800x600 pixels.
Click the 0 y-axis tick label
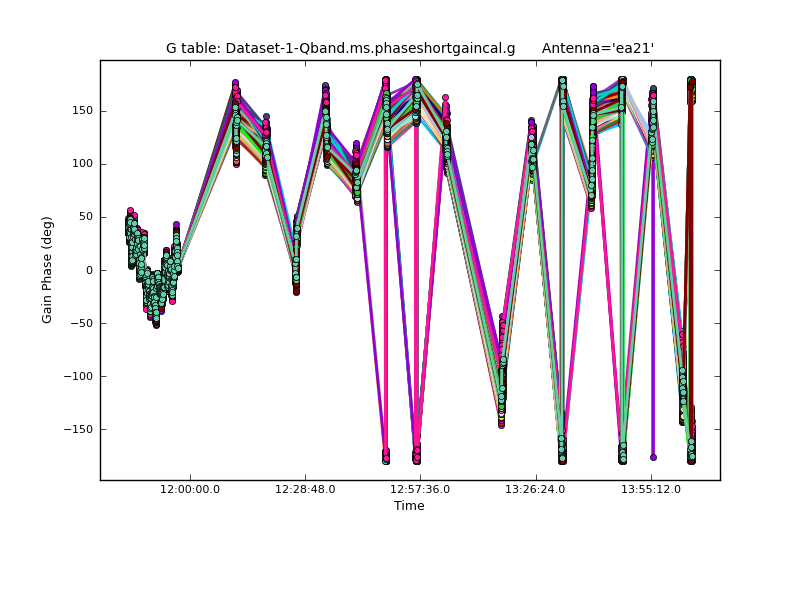coord(90,270)
